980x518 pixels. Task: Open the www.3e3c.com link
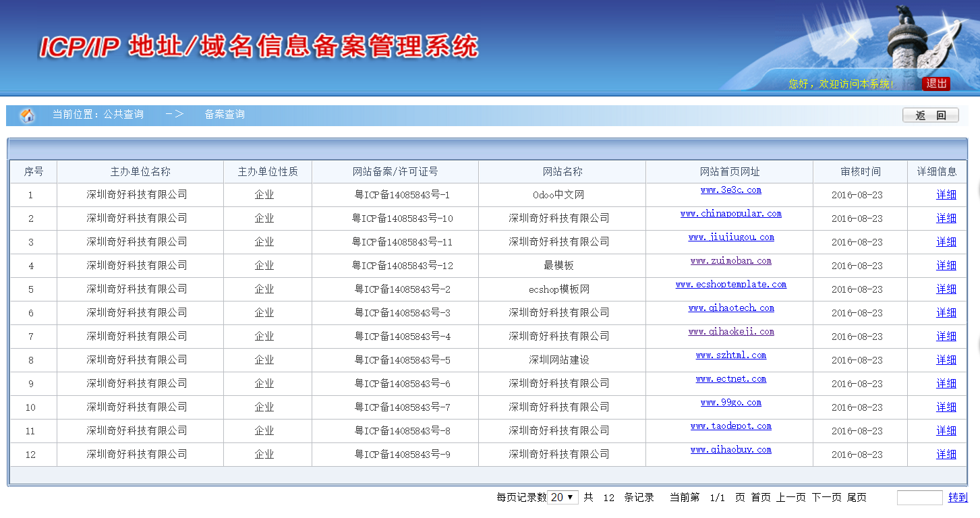point(731,190)
